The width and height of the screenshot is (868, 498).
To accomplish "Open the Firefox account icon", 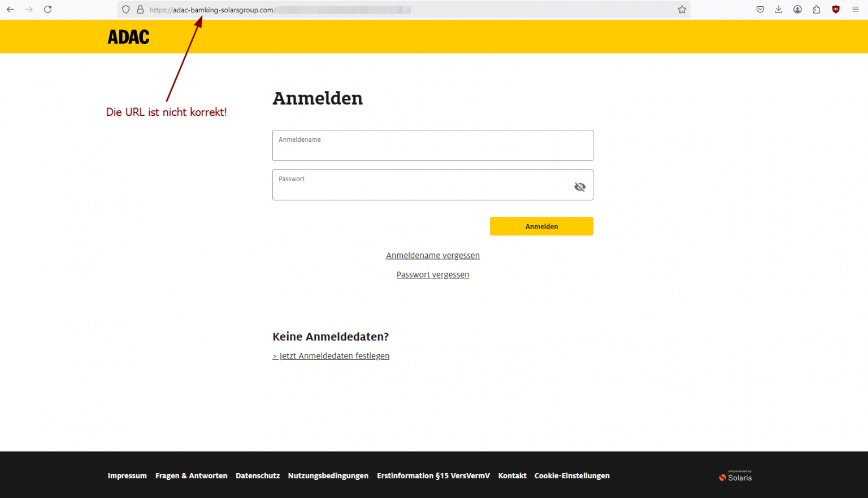I will pyautogui.click(x=797, y=9).
